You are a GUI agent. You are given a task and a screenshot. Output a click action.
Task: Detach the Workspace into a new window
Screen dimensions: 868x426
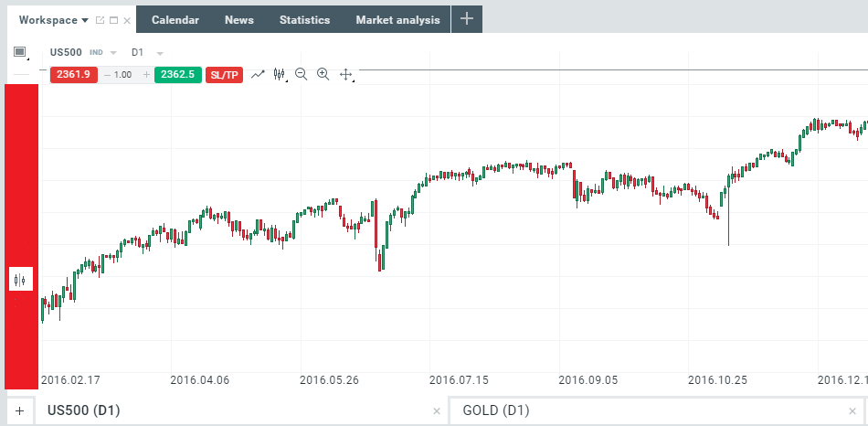[x=100, y=20]
